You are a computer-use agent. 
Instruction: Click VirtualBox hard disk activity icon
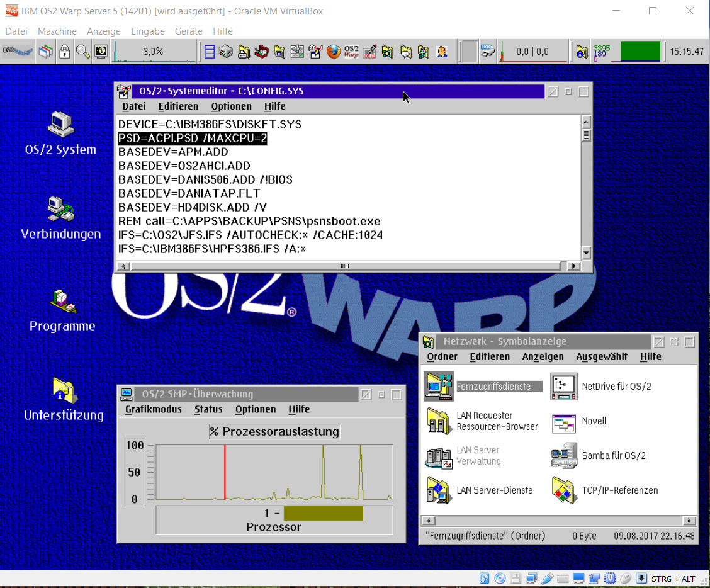485,579
